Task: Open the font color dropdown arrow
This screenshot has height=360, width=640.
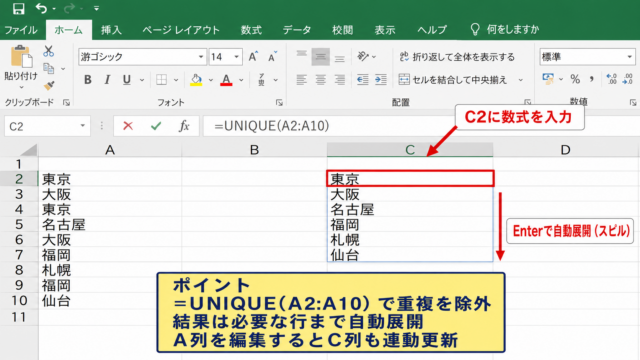Action: pyautogui.click(x=241, y=80)
